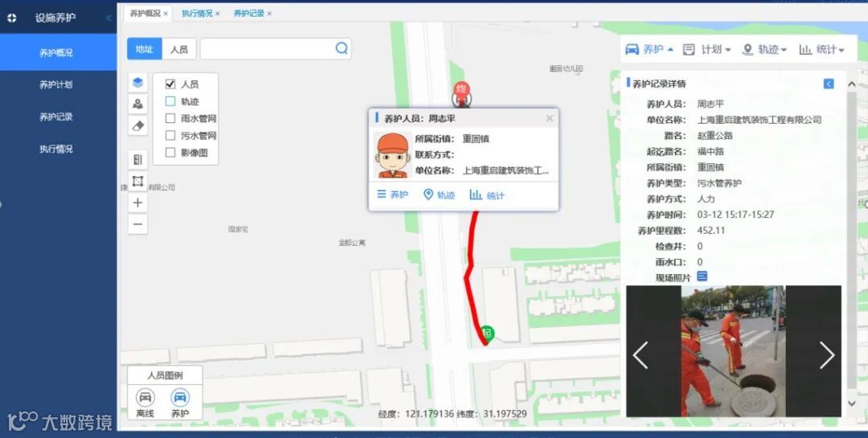Click the 养护里程数 value 452.11

[710, 231]
